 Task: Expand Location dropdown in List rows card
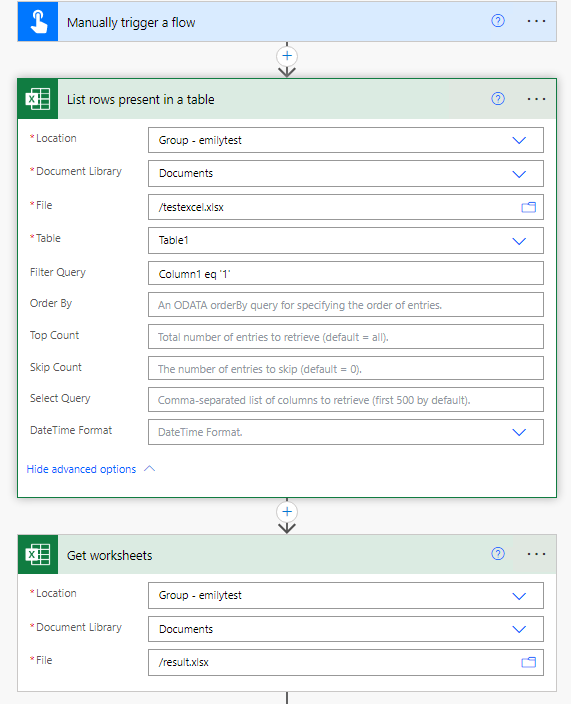point(519,140)
